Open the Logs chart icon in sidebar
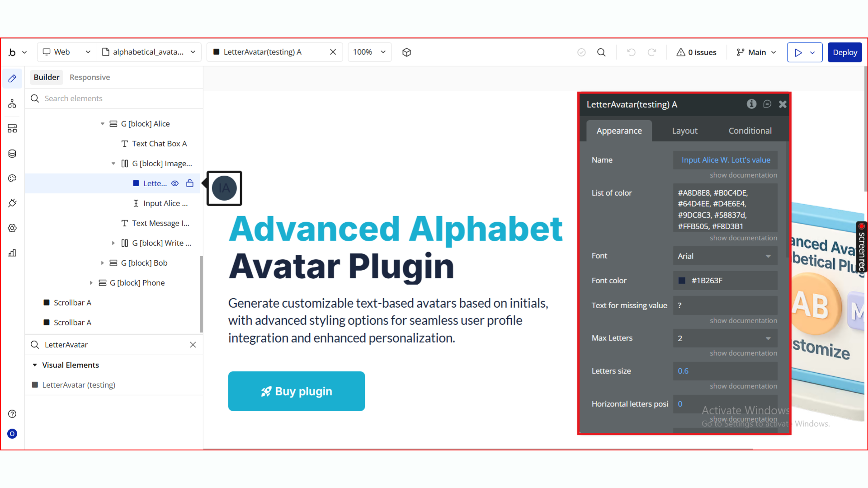 12,253
